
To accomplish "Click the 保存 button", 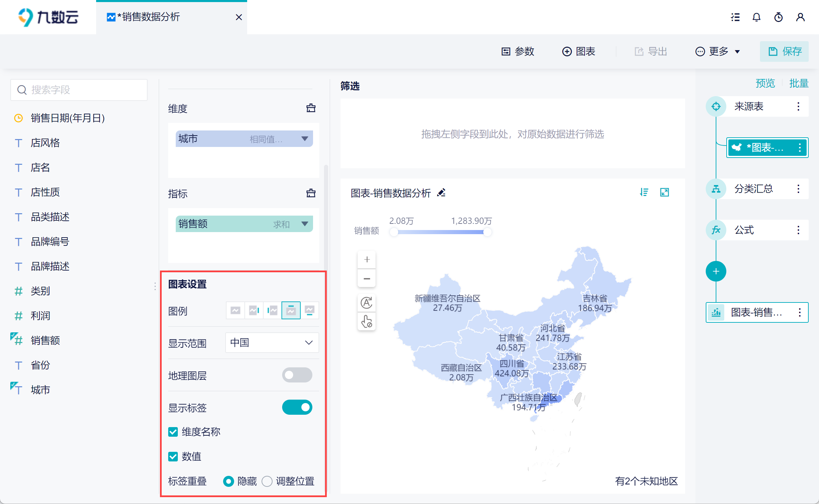I will coord(784,51).
